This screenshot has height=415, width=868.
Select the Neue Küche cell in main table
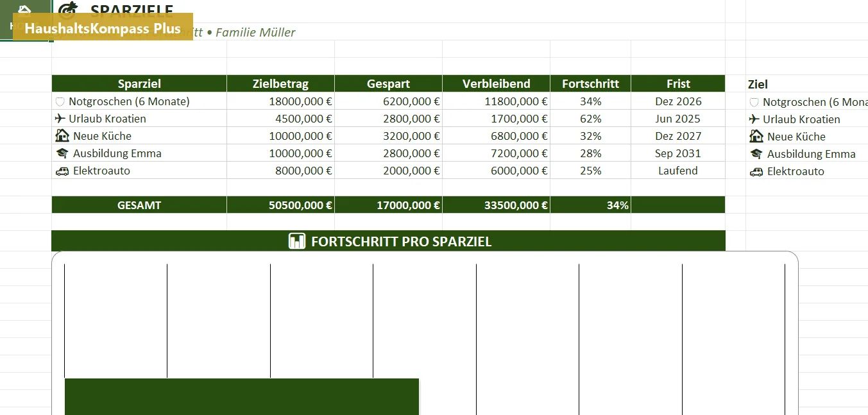139,136
